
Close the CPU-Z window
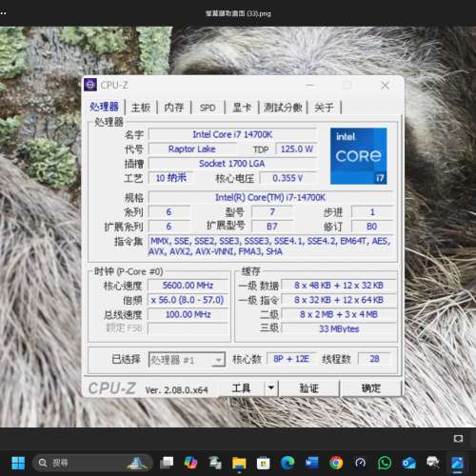click(386, 86)
